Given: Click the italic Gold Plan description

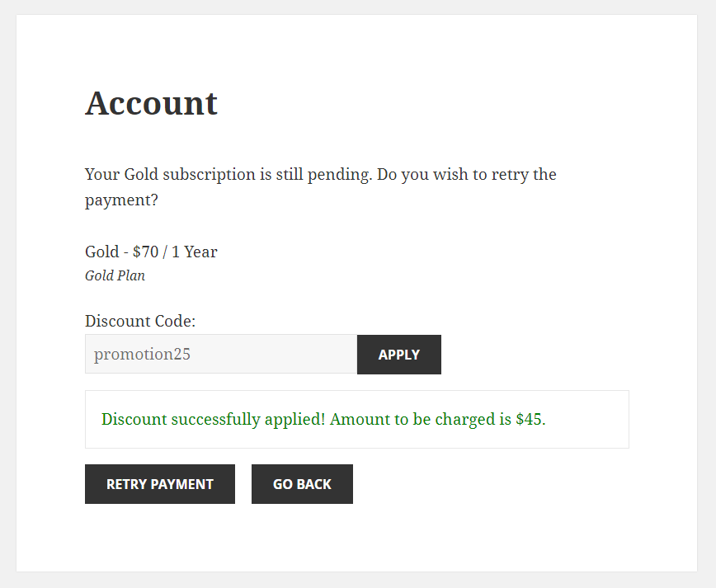Looking at the screenshot, I should coord(115,275).
